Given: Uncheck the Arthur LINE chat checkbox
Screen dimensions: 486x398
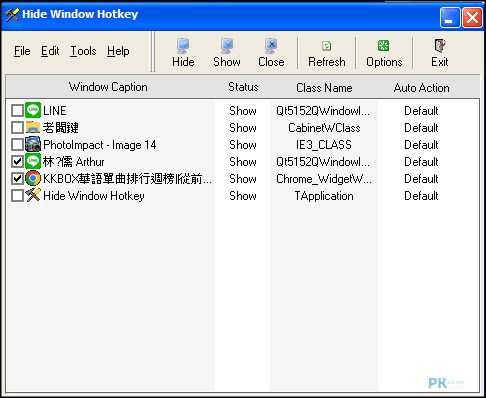Looking at the screenshot, I should 17,161.
